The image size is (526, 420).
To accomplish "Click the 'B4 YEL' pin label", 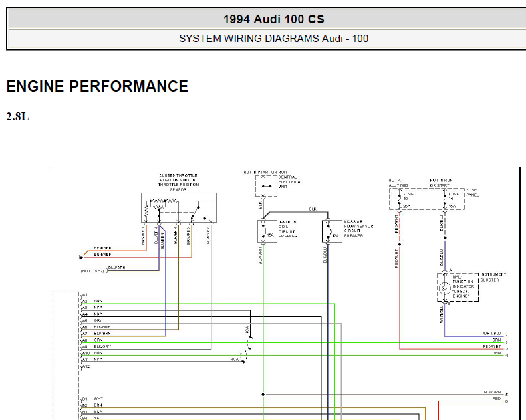I will pyautogui.click(x=92, y=418).
